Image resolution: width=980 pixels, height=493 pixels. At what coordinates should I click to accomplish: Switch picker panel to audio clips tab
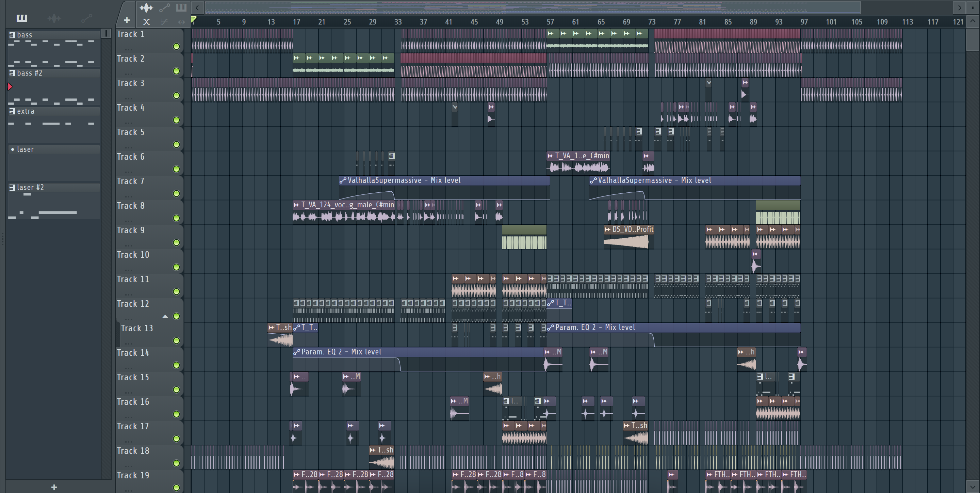pos(54,18)
